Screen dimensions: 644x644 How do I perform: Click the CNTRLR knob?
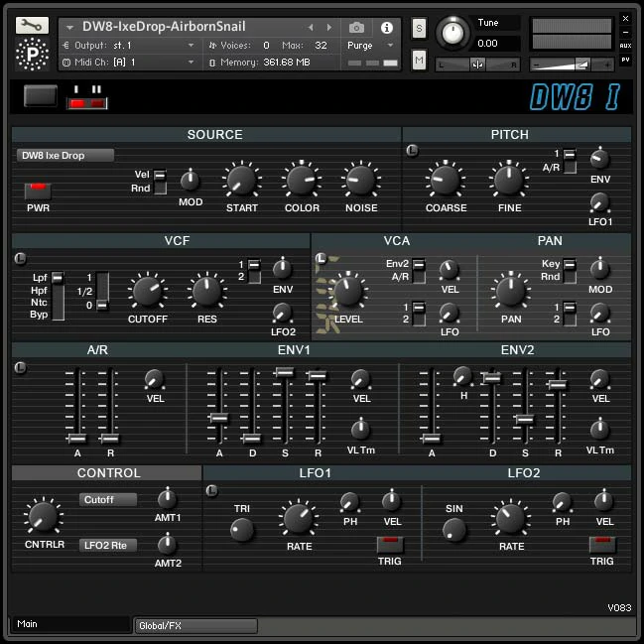[43, 517]
